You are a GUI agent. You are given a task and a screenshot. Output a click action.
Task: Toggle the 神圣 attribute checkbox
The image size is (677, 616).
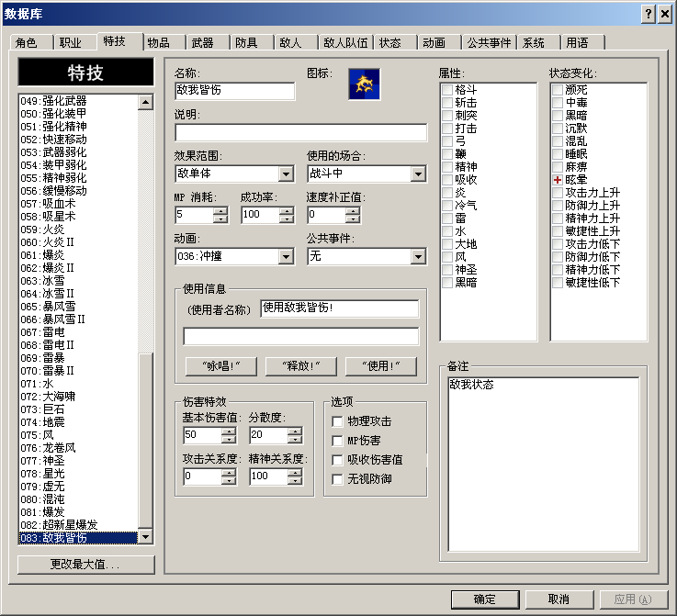(x=446, y=270)
